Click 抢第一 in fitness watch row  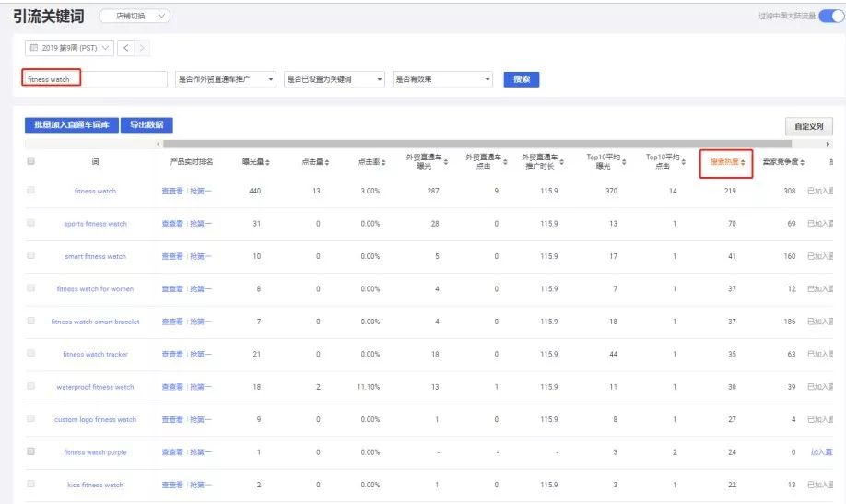(x=201, y=191)
